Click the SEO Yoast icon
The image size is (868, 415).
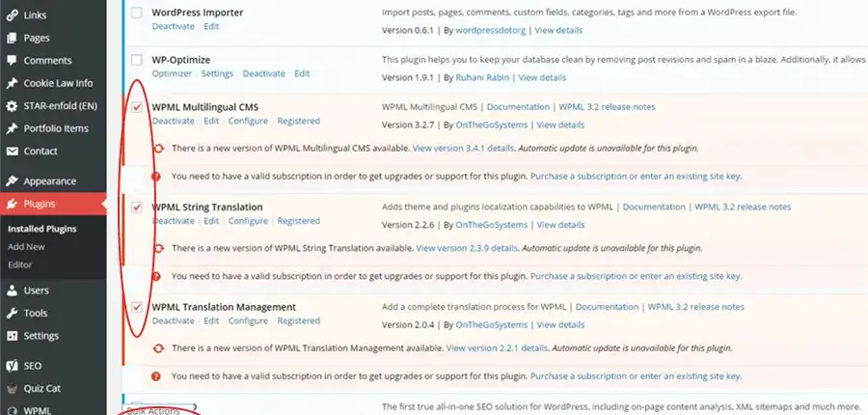tap(12, 366)
